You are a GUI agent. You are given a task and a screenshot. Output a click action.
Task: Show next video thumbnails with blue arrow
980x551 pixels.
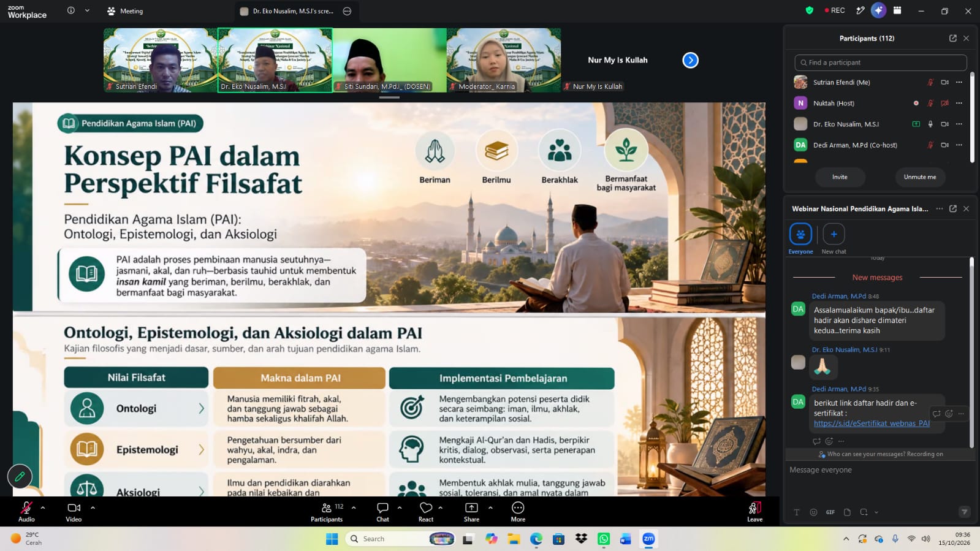coord(690,60)
